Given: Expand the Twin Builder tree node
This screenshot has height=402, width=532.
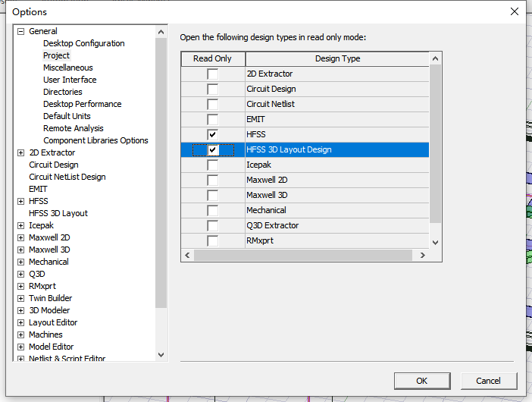Looking at the screenshot, I should [x=21, y=298].
